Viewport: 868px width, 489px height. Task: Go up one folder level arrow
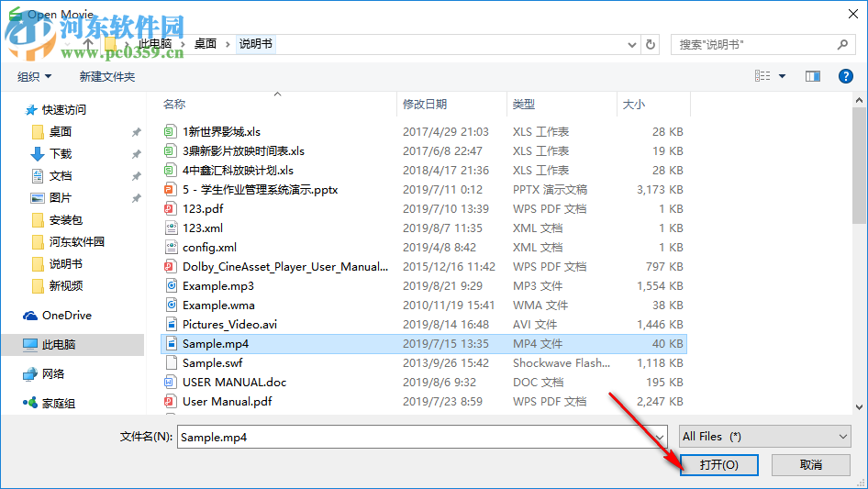88,44
